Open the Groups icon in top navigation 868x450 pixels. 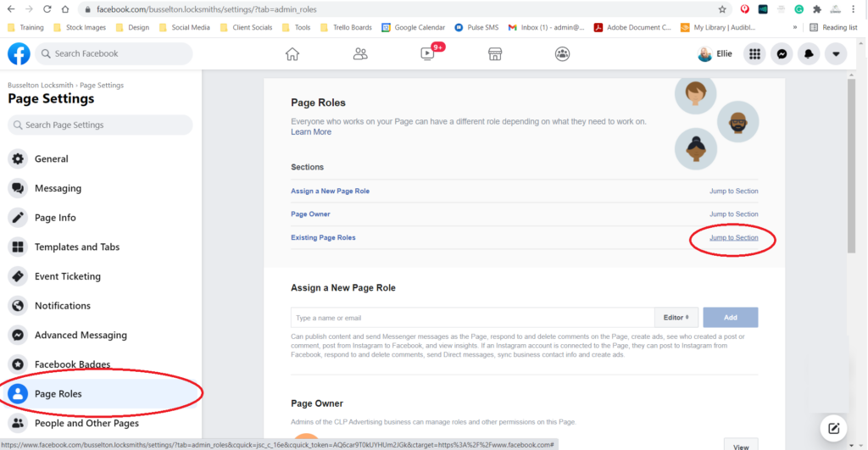tap(563, 53)
